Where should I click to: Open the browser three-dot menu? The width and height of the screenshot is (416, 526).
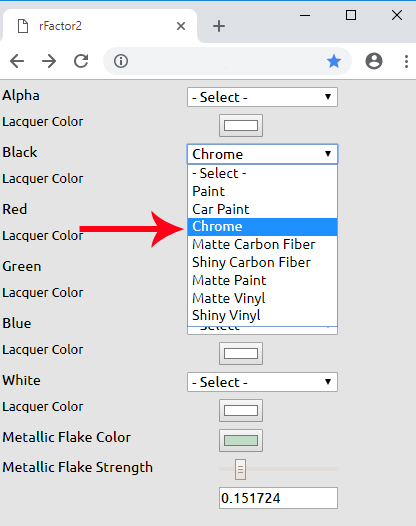click(406, 61)
